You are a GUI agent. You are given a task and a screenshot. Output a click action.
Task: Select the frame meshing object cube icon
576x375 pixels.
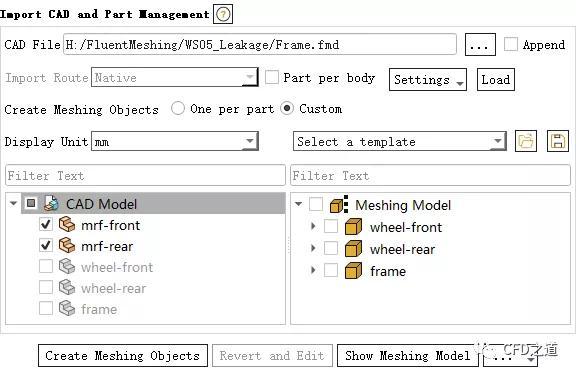(353, 271)
